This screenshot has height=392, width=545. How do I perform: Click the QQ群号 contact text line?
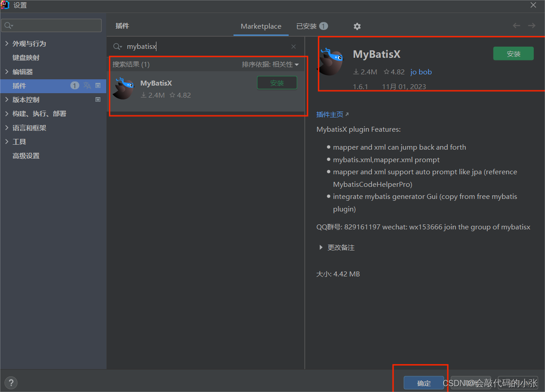click(424, 227)
